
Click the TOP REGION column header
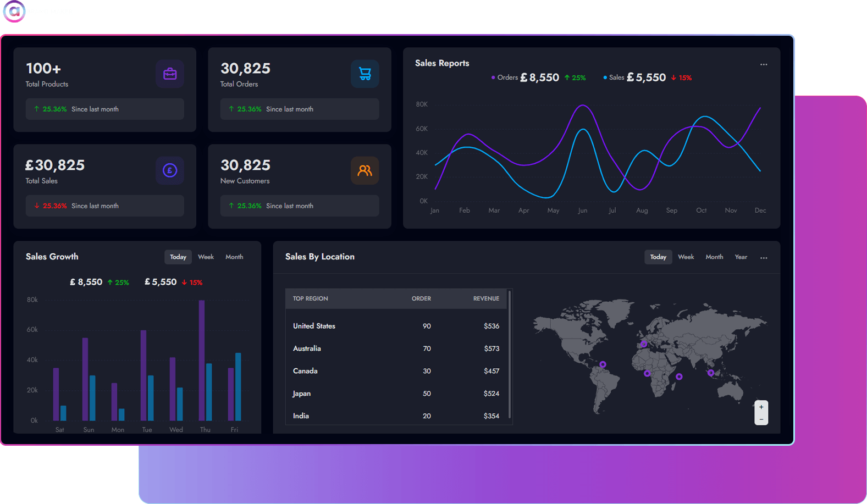[x=311, y=298]
